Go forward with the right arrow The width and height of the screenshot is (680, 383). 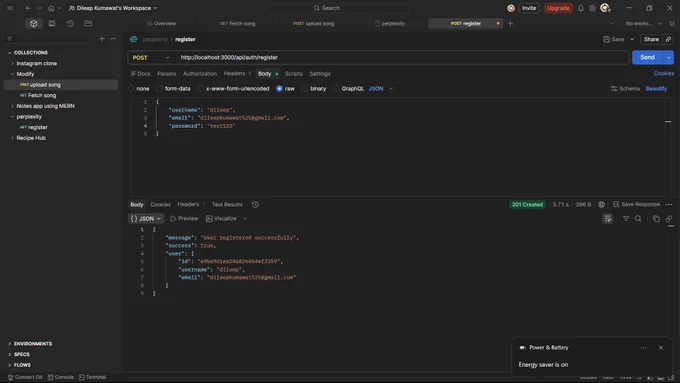tap(39, 8)
